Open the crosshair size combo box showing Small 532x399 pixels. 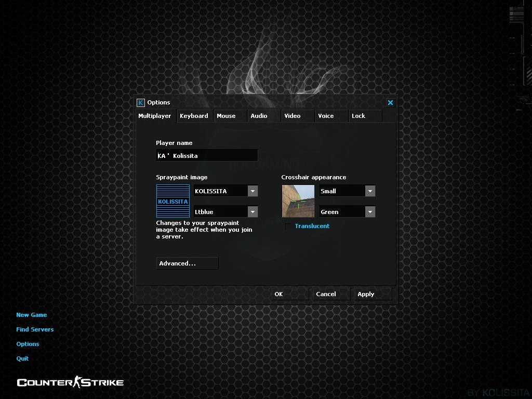click(x=347, y=191)
